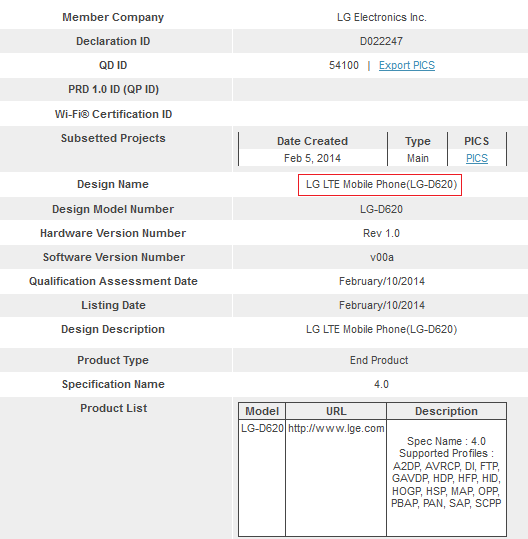Click the Design Description label

113,329
